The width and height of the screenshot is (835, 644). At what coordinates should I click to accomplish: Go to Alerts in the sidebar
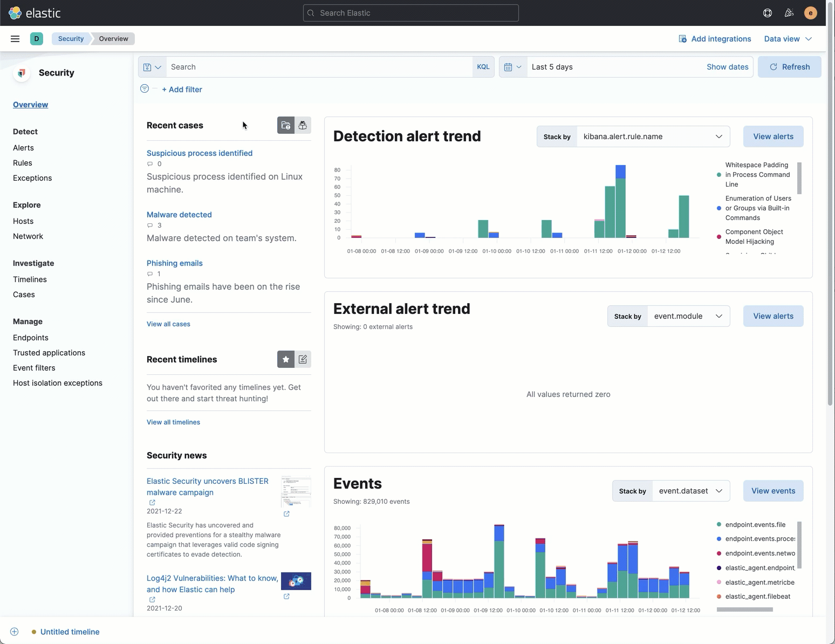[23, 148]
